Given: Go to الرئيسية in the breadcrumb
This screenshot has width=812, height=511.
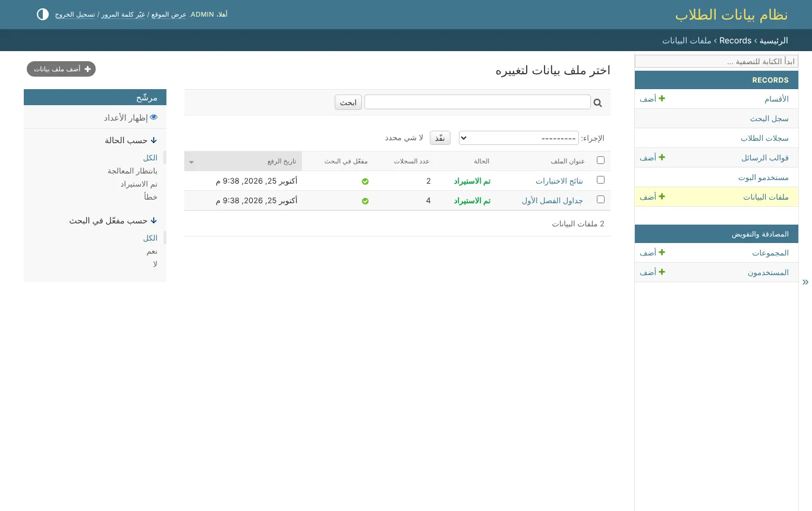Looking at the screenshot, I should [774, 40].
